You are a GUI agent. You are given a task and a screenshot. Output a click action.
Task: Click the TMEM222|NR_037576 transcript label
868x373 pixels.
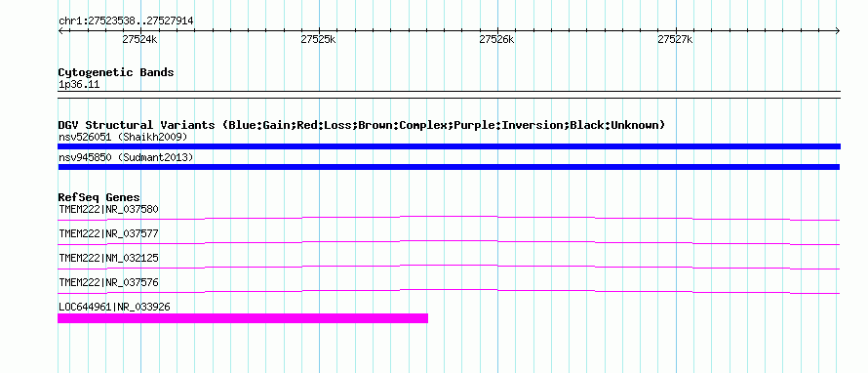click(x=108, y=282)
